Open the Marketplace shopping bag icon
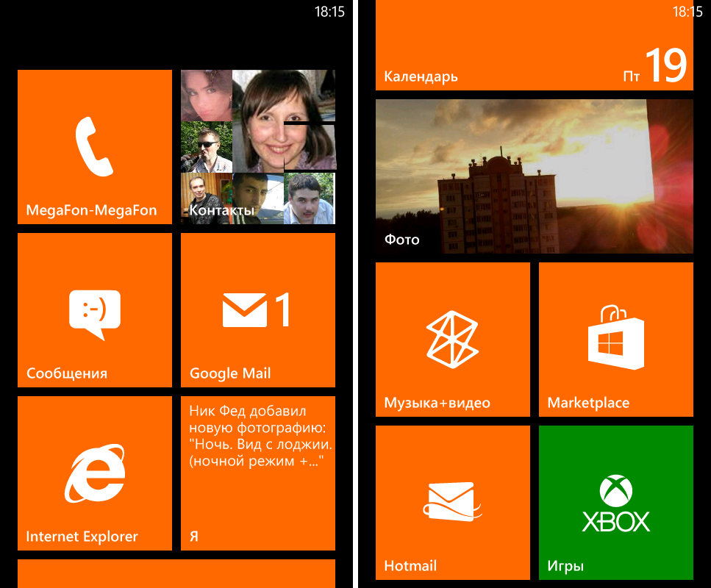The width and height of the screenshot is (711, 588). [x=615, y=337]
